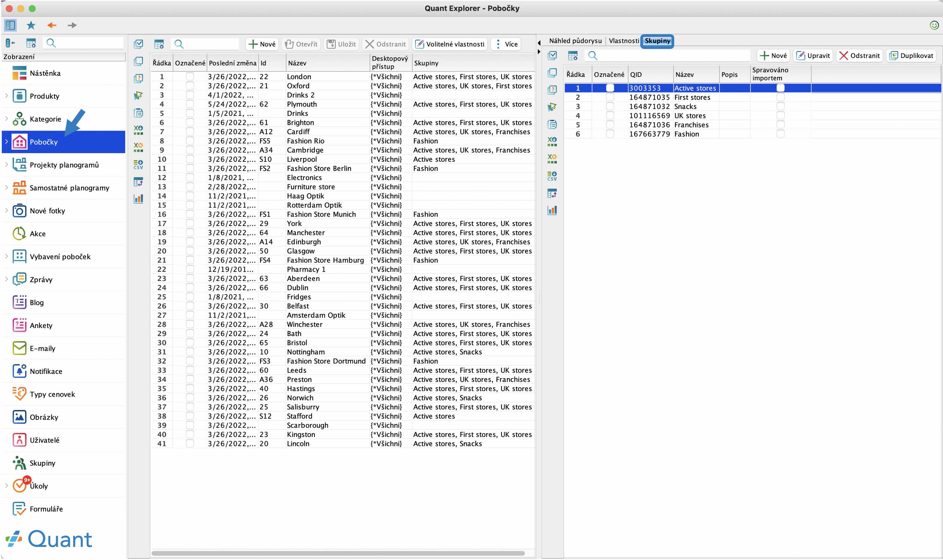
Task: Click bar chart icon in Skupiny panel
Action: coord(552,210)
